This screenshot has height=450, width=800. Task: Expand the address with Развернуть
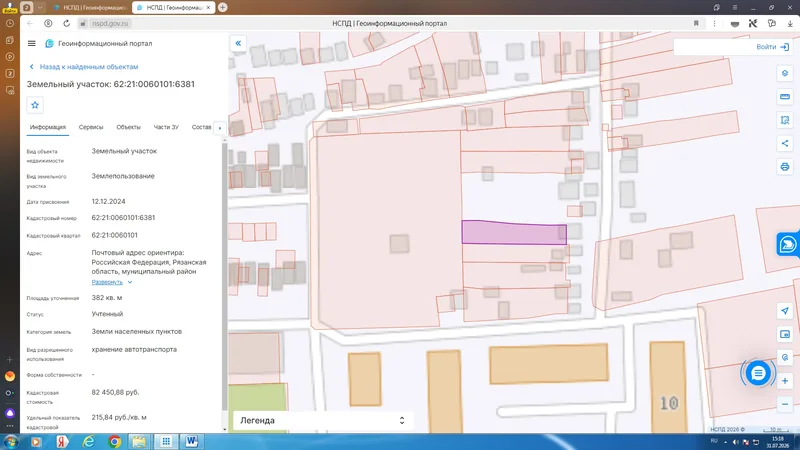(x=112, y=282)
